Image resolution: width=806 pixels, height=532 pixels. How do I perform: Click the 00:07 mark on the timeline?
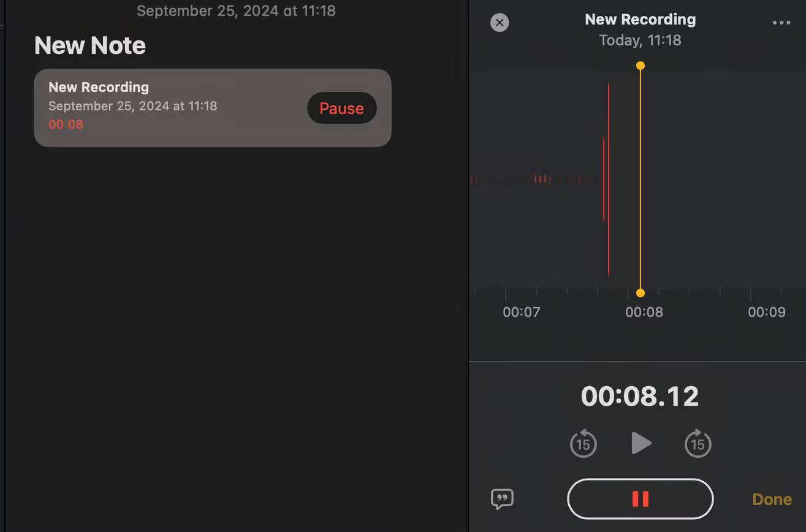click(x=521, y=312)
